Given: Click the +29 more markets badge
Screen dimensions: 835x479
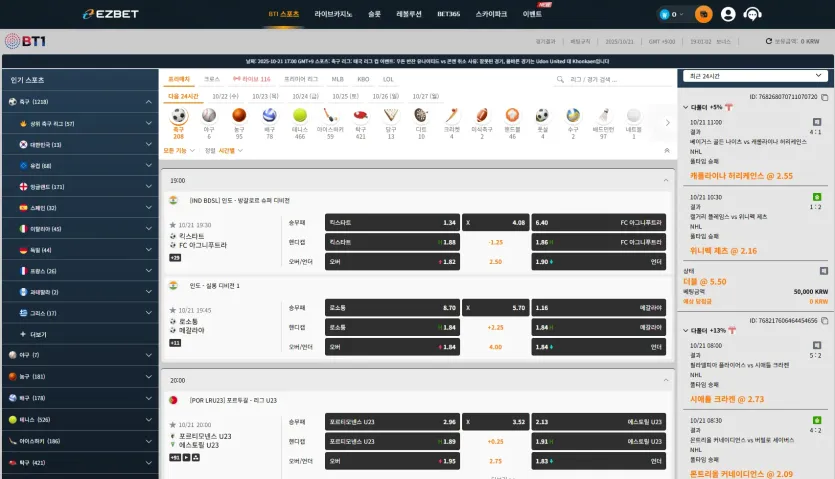Looking at the screenshot, I should (x=175, y=258).
